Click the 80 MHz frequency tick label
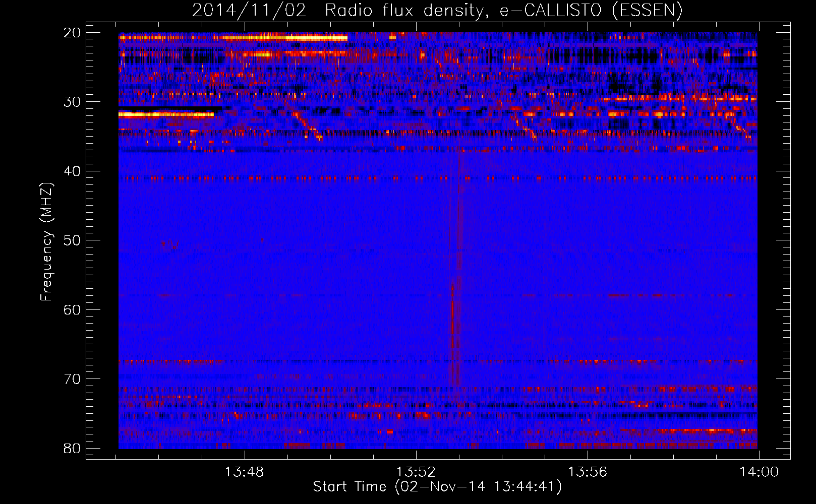This screenshot has height=504, width=816. point(72,448)
